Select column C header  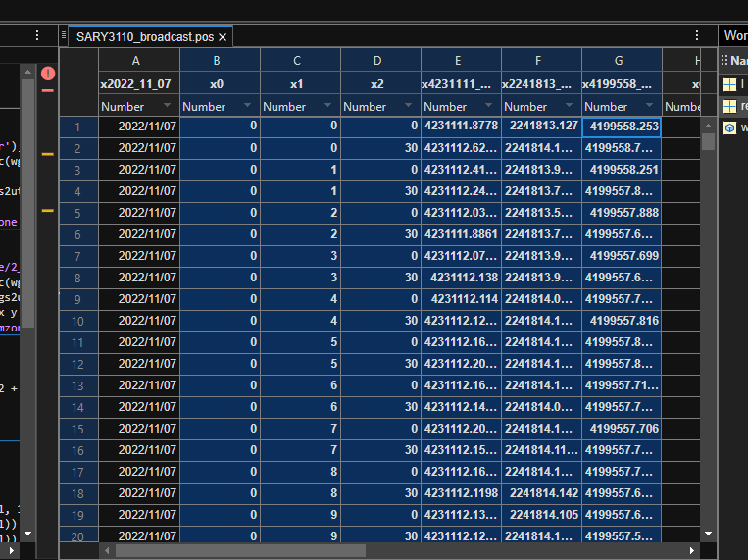click(x=300, y=60)
